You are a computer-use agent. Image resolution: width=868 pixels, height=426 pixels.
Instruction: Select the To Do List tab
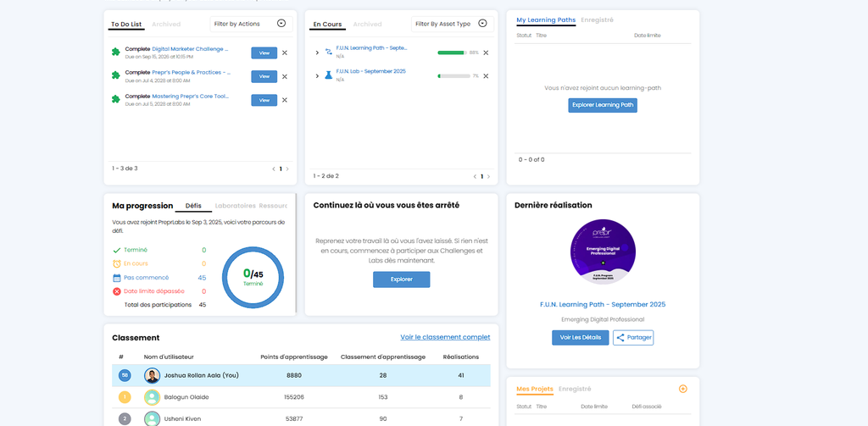pos(126,25)
